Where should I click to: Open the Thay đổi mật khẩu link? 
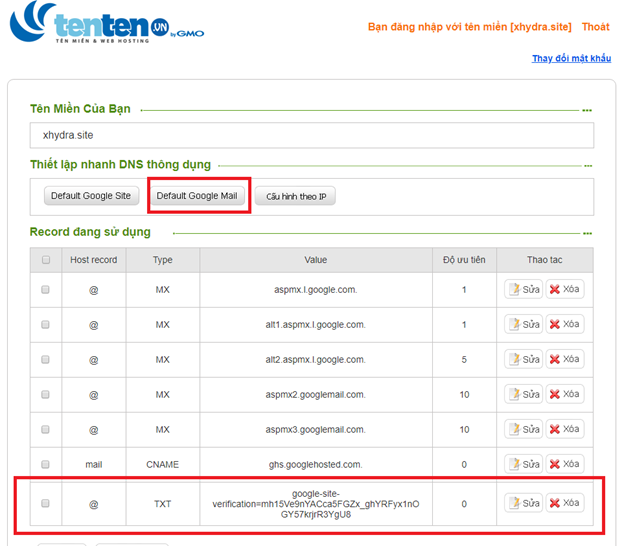tap(570, 59)
